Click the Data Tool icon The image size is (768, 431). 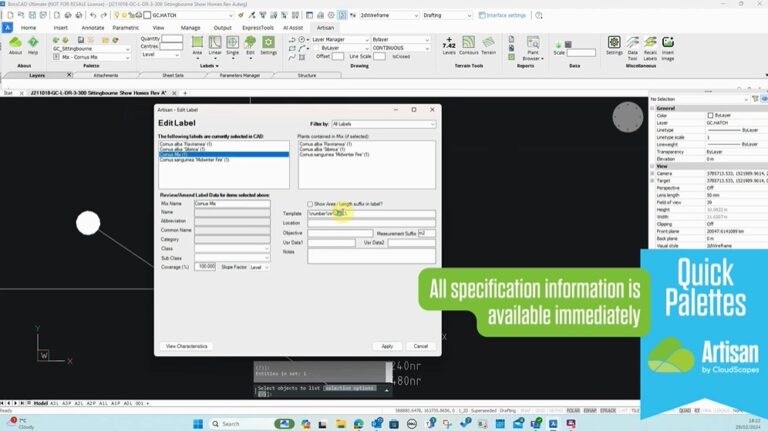pyautogui.click(x=634, y=46)
